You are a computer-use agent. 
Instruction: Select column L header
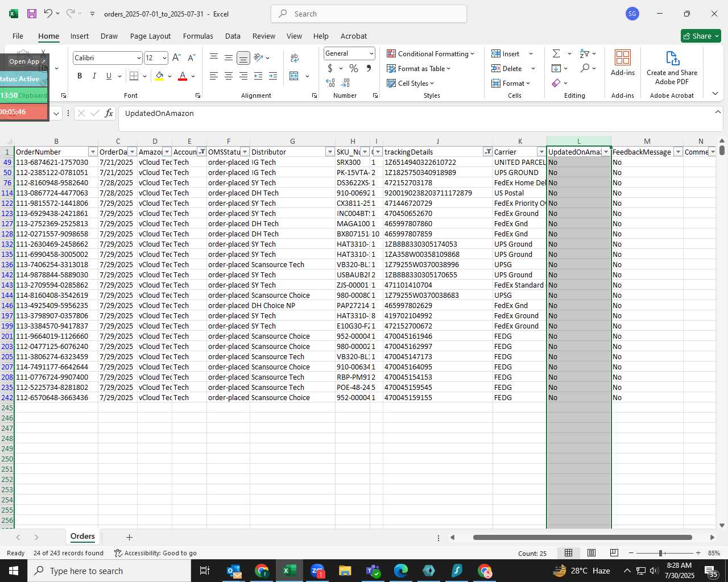[578, 141]
